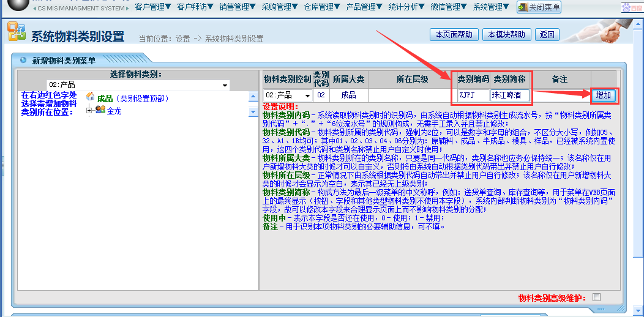This screenshot has width=644, height=317.
Task: Click the 类别代码 cell showing 02
Action: (321, 95)
